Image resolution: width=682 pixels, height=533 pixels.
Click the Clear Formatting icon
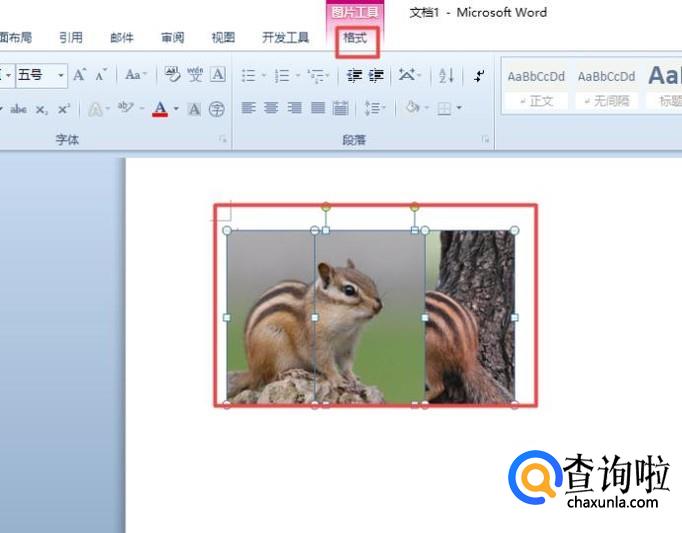tap(173, 75)
